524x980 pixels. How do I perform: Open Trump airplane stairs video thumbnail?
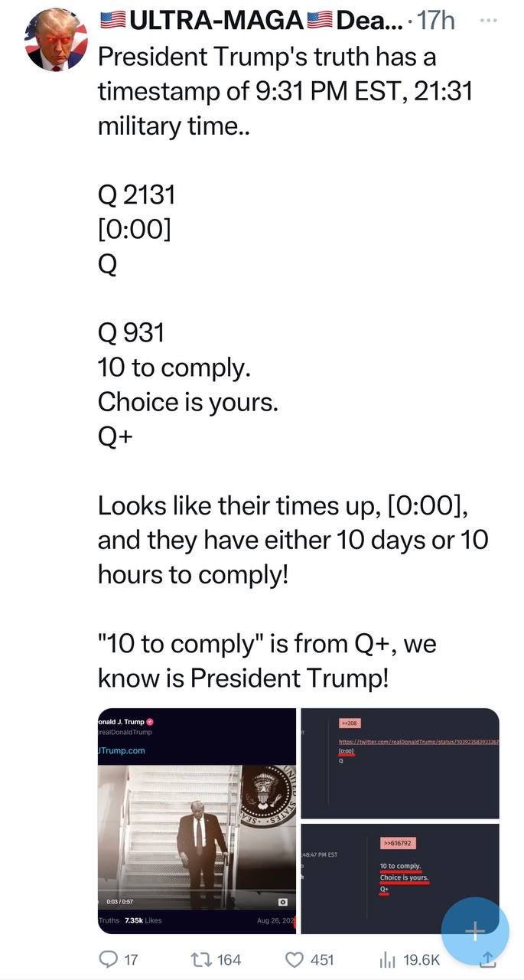[197, 821]
